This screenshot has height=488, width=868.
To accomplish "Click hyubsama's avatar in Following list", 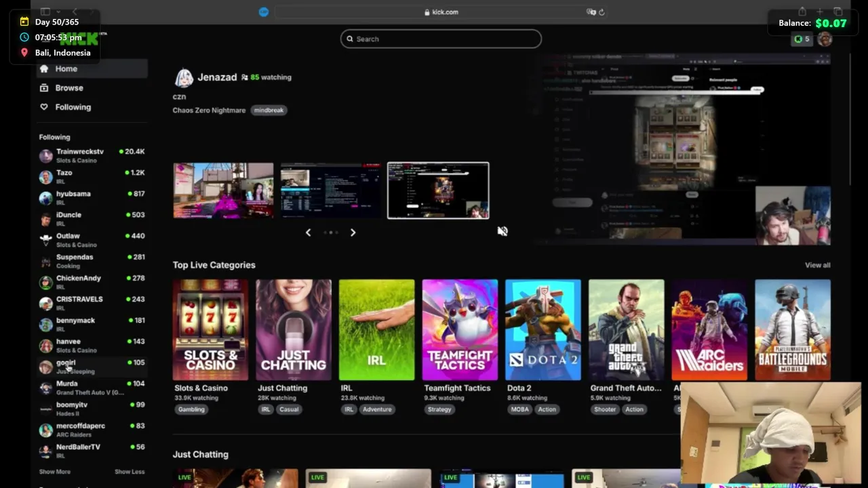I will pyautogui.click(x=45, y=198).
